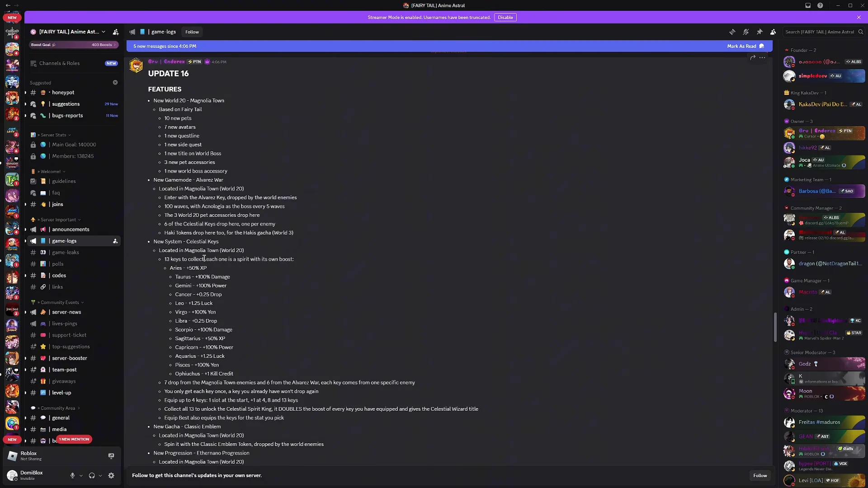The image size is (868, 488).
Task: Open KakaDev's member entry
Action: 824,104
